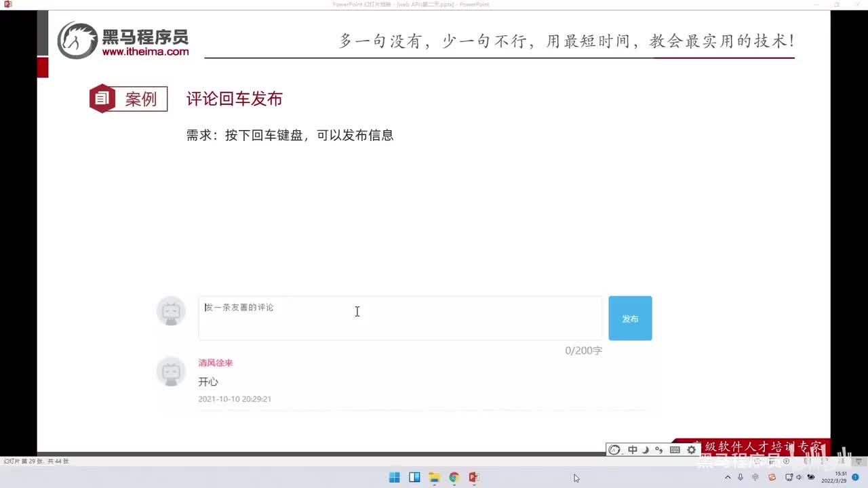The width and height of the screenshot is (868, 488).
Task: Expand hidden system tray icons
Action: [x=728, y=477]
